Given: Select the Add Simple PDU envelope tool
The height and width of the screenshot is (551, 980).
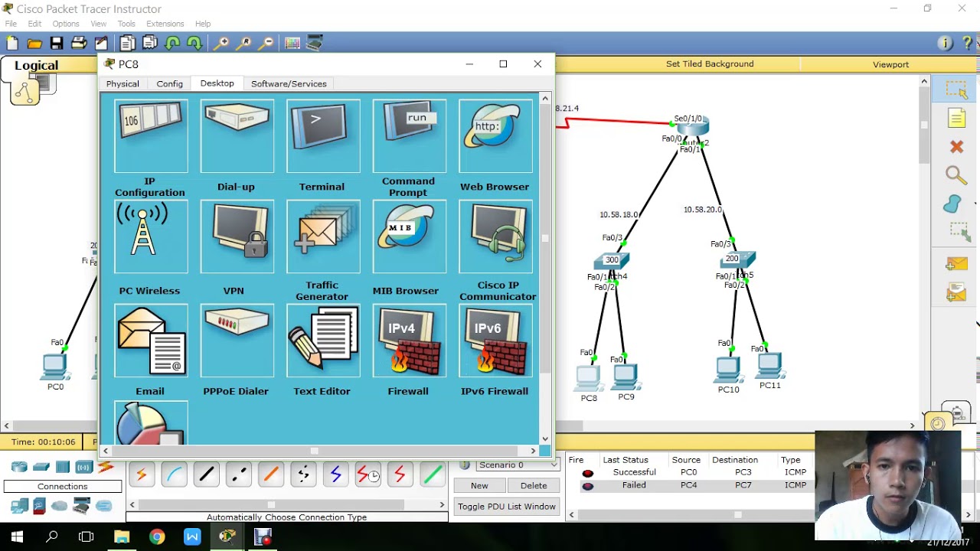Looking at the screenshot, I should click(956, 264).
